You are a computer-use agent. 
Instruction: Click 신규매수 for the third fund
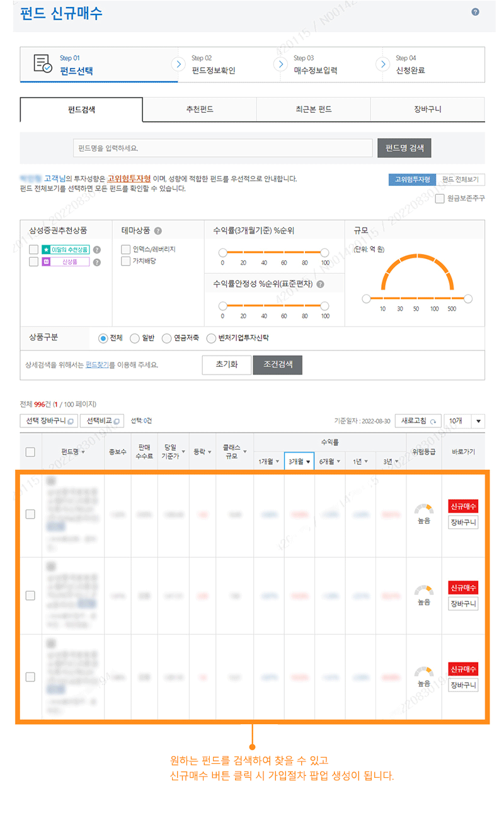(463, 669)
